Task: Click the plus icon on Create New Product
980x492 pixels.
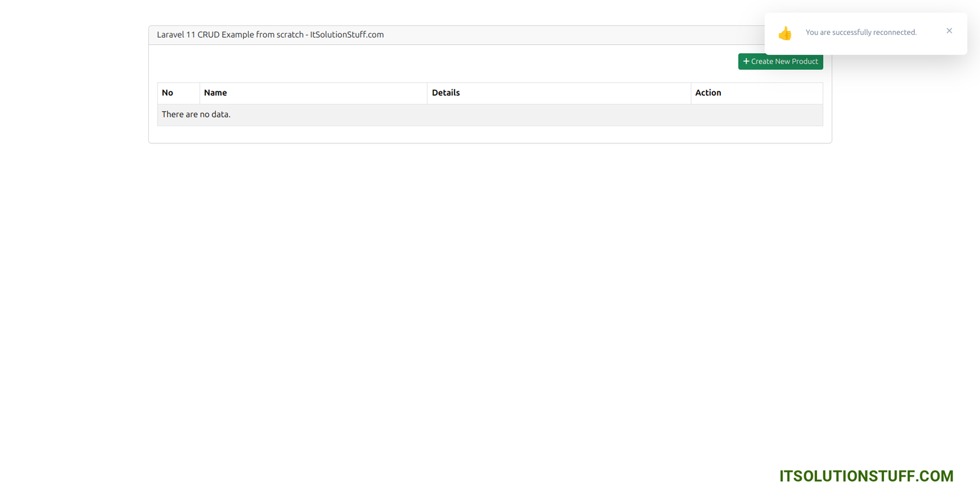Action: 746,61
